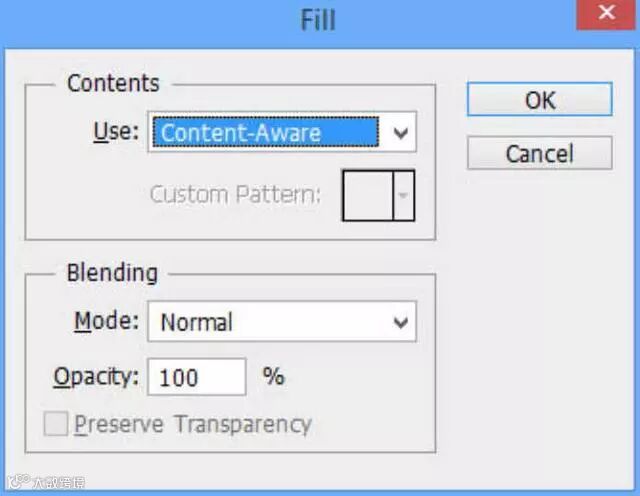The height and width of the screenshot is (496, 640).
Task: Open the Custom Pattern picker arrow
Action: [403, 194]
